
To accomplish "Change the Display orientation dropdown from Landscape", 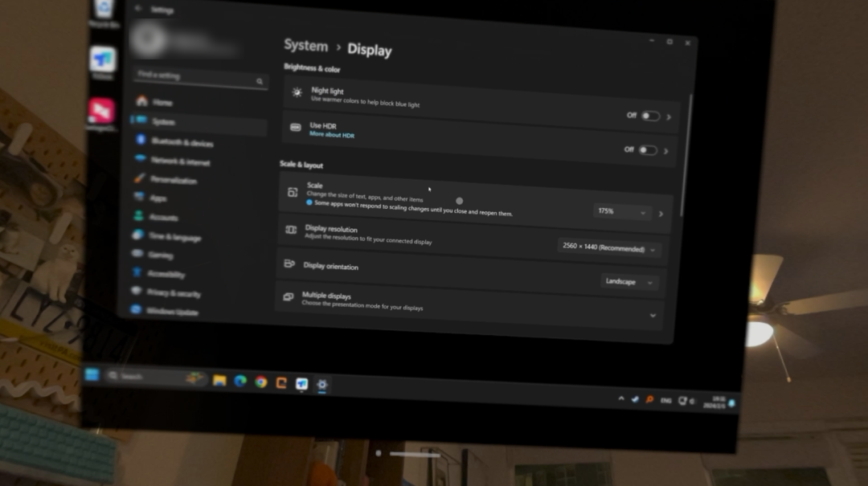I will pos(628,282).
